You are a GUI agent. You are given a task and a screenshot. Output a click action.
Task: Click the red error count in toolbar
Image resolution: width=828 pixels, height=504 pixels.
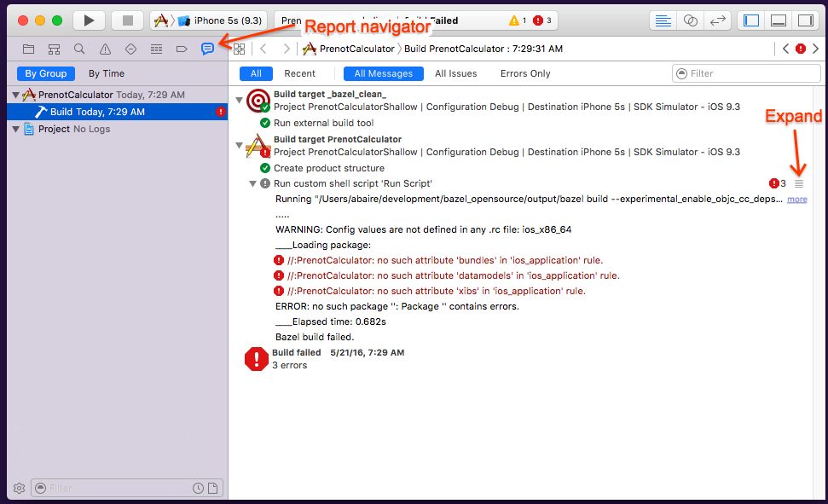pos(542,20)
